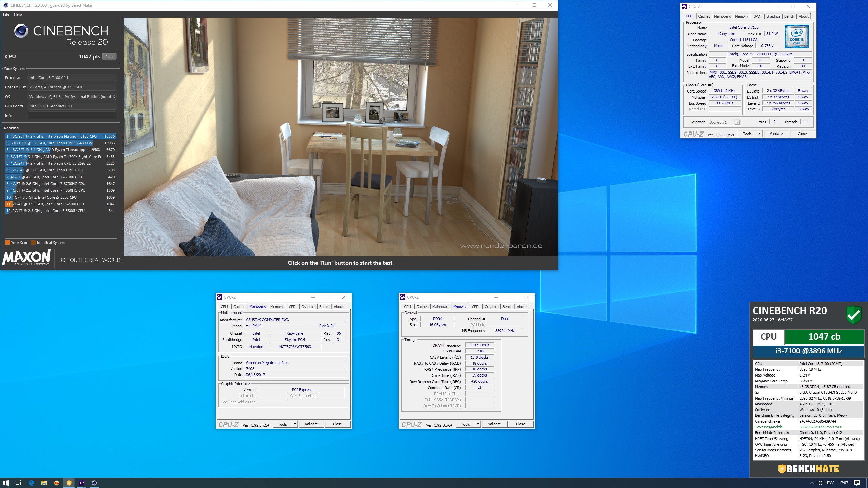Select ranking entry Intel Xeon Platinum 8168
Screen dimensions: 868x488
[60, 136]
